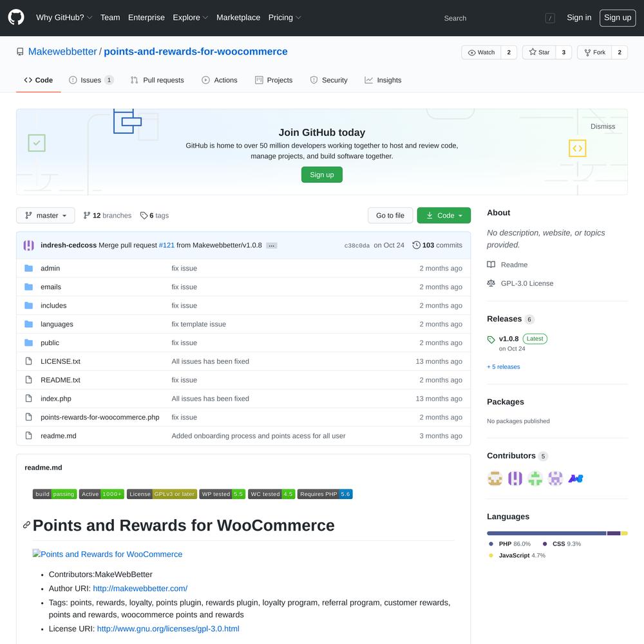Click the PHP 86.0% language entry
This screenshot has width=644, height=644.
[x=509, y=544]
